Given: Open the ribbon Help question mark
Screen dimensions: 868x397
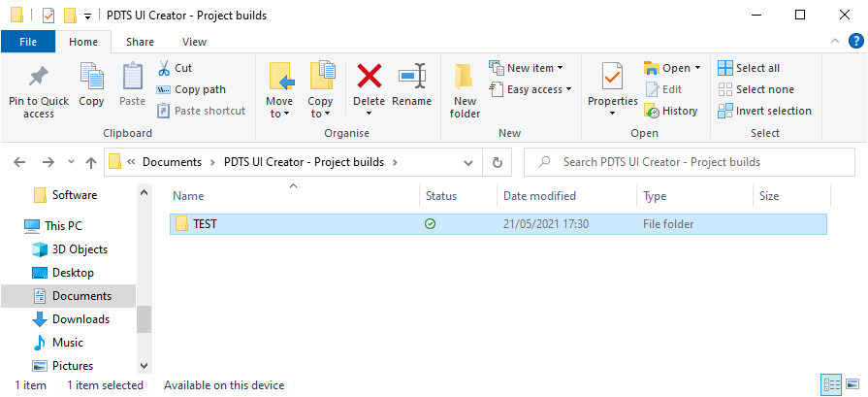Looking at the screenshot, I should (855, 42).
